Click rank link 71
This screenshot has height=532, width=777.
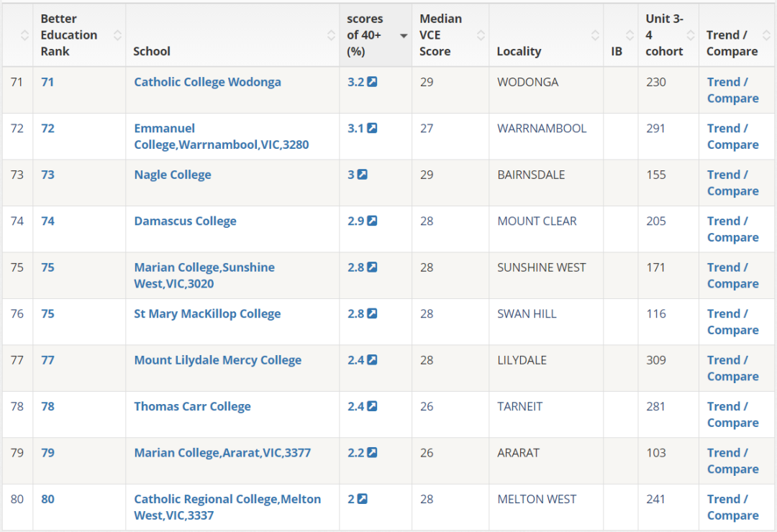coord(47,82)
